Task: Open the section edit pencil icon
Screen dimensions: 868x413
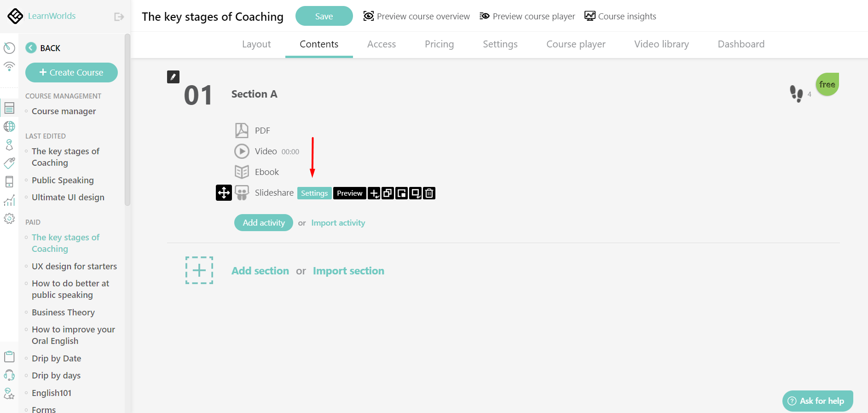Action: click(x=173, y=76)
